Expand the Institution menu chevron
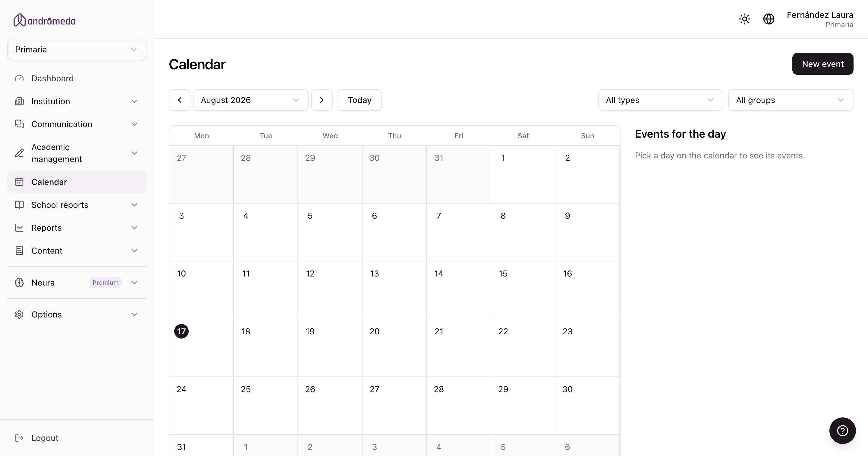This screenshot has height=456, width=868. tap(134, 102)
